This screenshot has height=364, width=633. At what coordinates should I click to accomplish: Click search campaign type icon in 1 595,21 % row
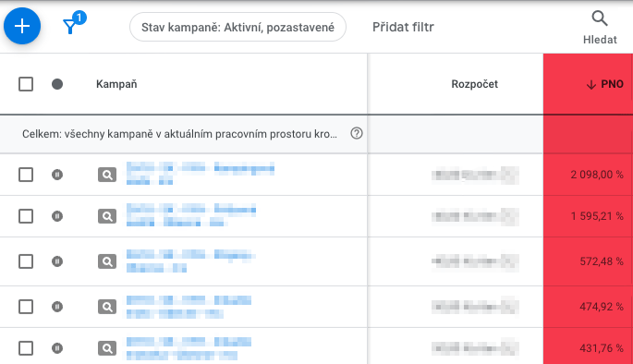click(107, 216)
